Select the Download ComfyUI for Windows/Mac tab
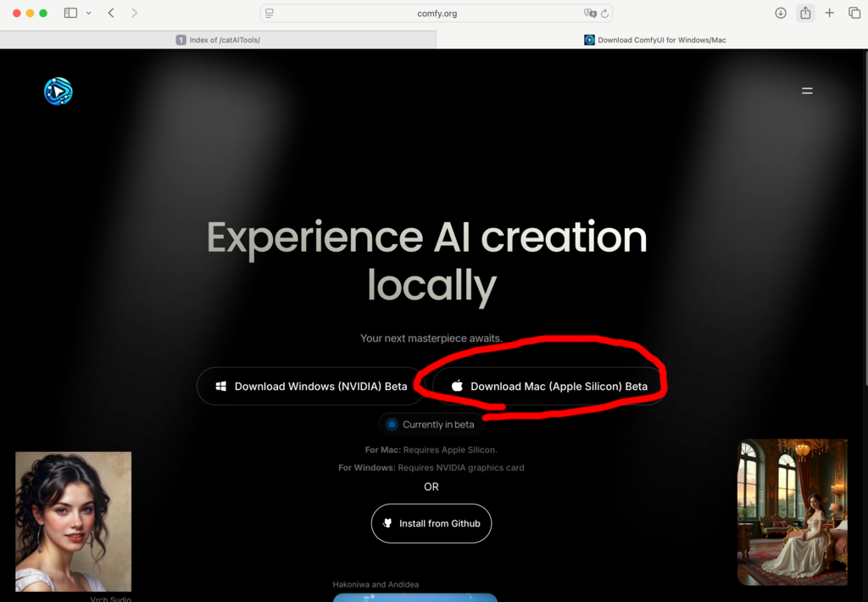 point(652,40)
